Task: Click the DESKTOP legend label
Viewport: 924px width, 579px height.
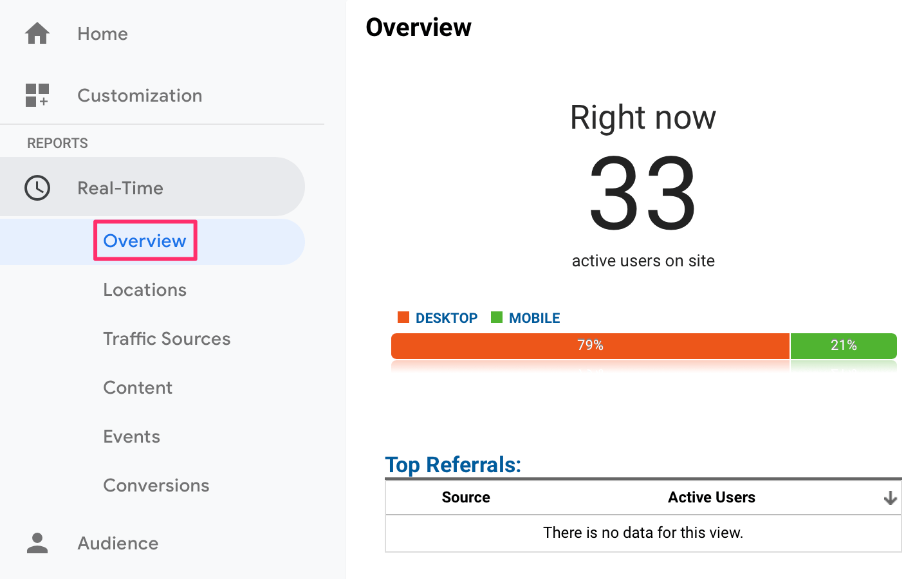Action: tap(447, 318)
